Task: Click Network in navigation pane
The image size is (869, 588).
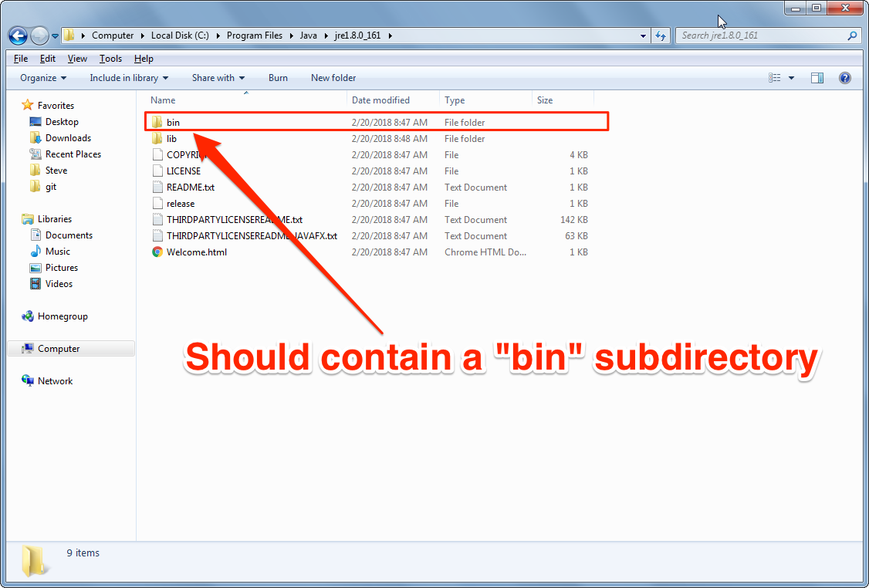Action: click(55, 381)
